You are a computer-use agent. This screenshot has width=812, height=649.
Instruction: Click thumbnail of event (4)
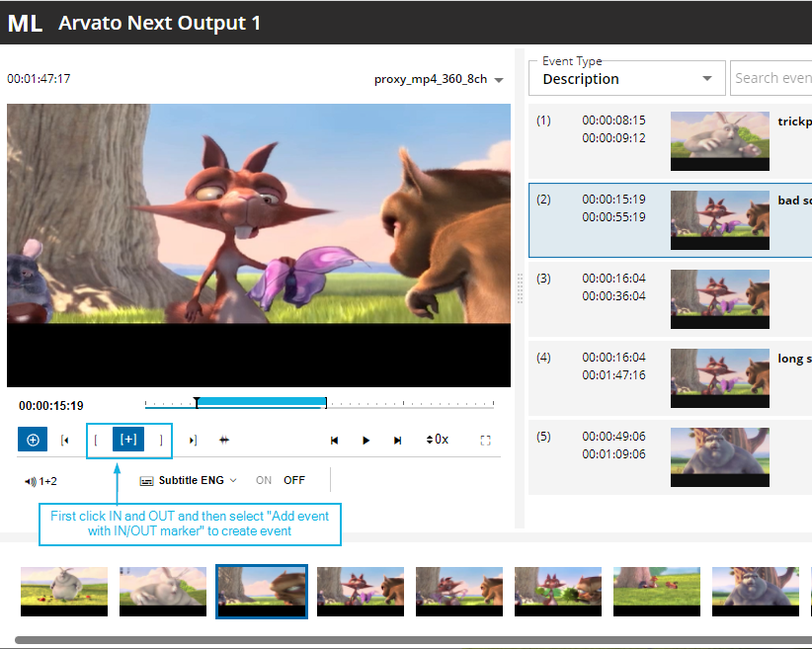[x=720, y=378]
